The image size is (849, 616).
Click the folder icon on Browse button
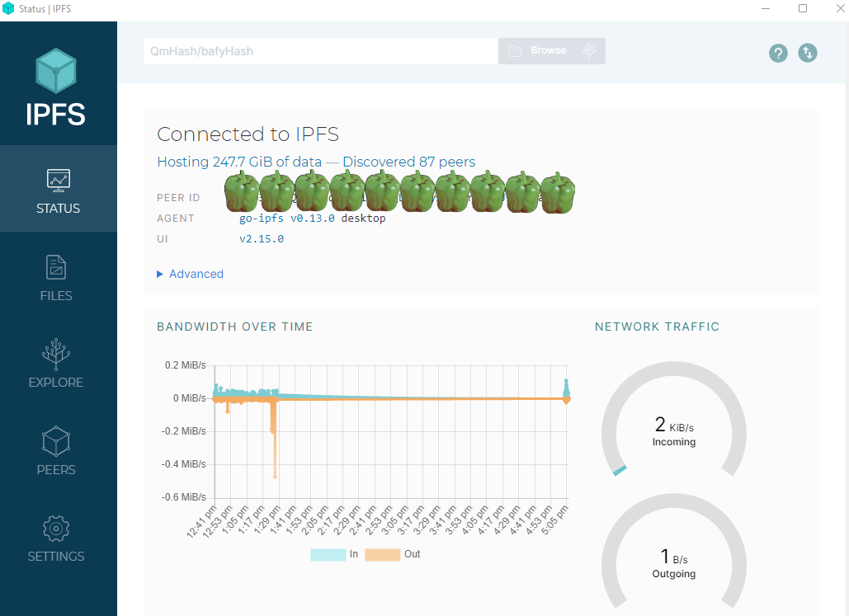pos(515,51)
